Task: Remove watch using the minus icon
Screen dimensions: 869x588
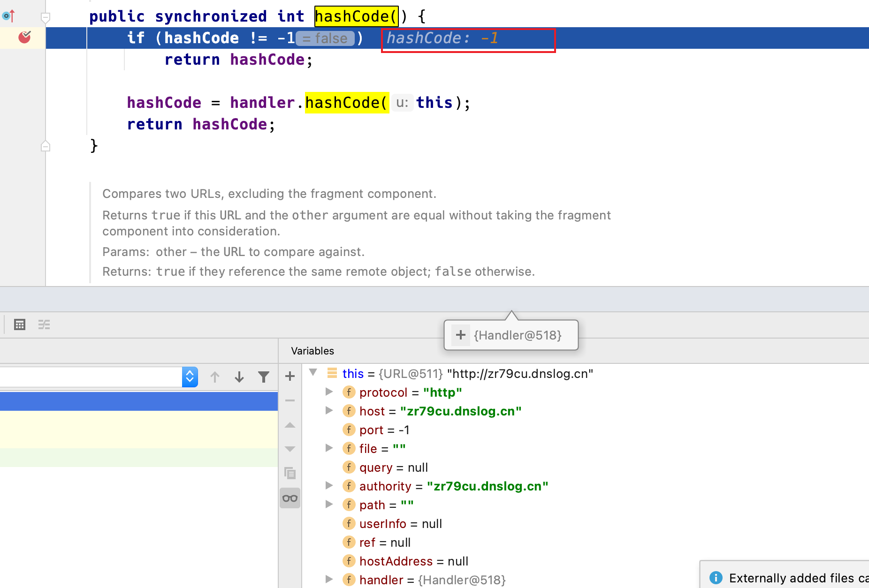Action: coord(290,400)
